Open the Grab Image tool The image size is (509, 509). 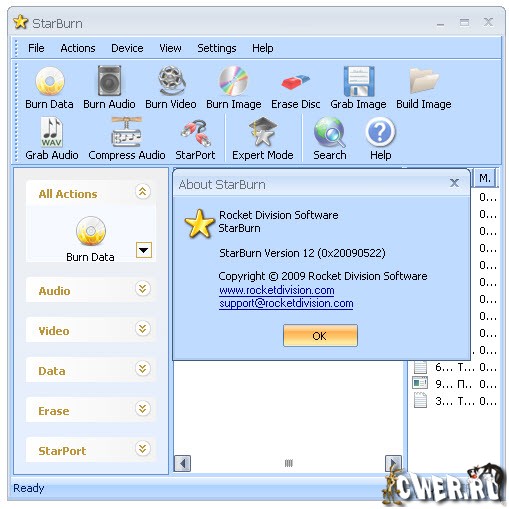pyautogui.click(x=358, y=88)
